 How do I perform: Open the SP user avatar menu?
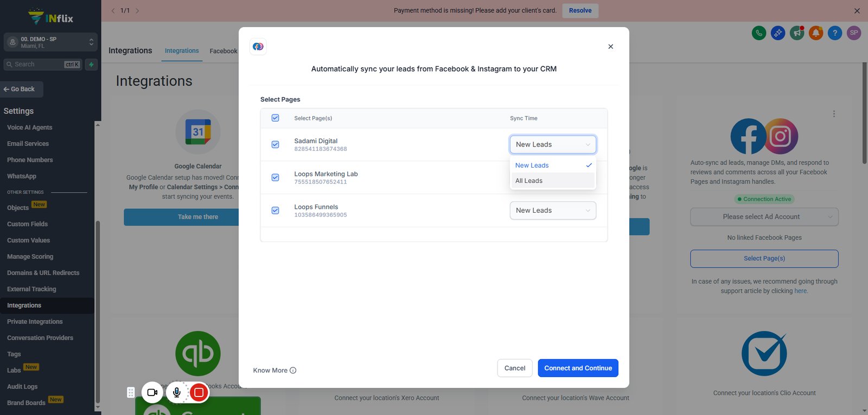[854, 33]
